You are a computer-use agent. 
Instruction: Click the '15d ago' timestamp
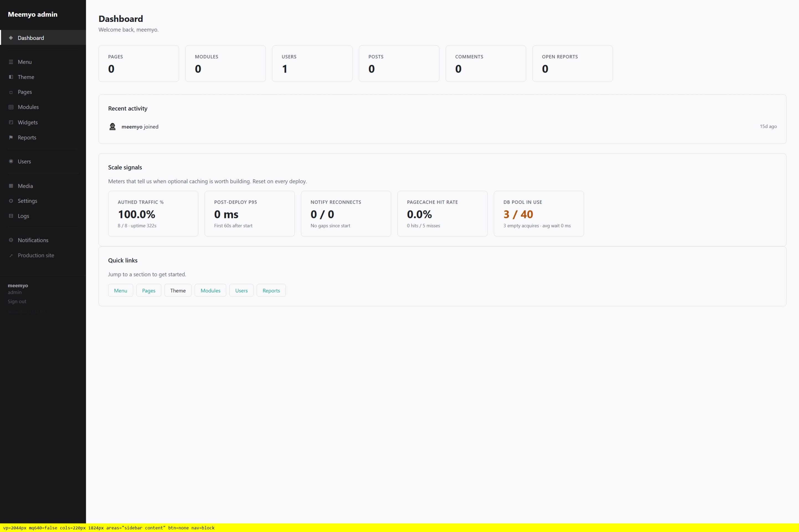[768, 126]
